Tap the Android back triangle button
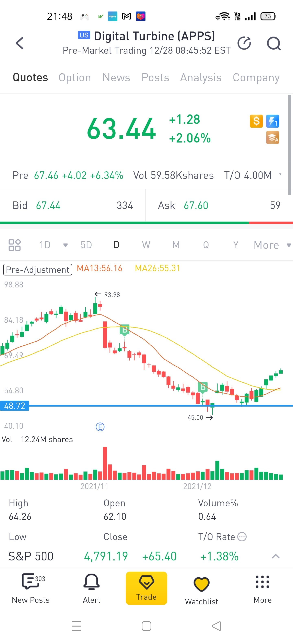Screen dimensions: 293x644 216,626
